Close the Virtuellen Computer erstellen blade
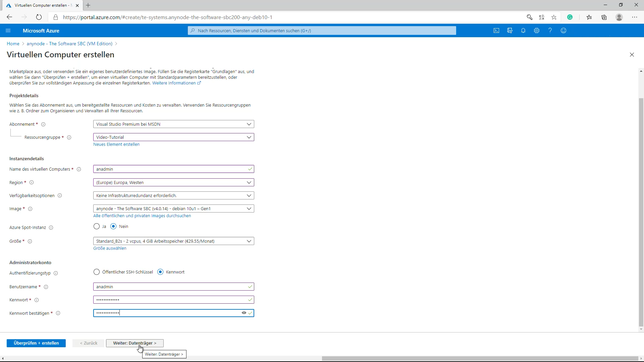The width and height of the screenshot is (644, 362). [632, 55]
